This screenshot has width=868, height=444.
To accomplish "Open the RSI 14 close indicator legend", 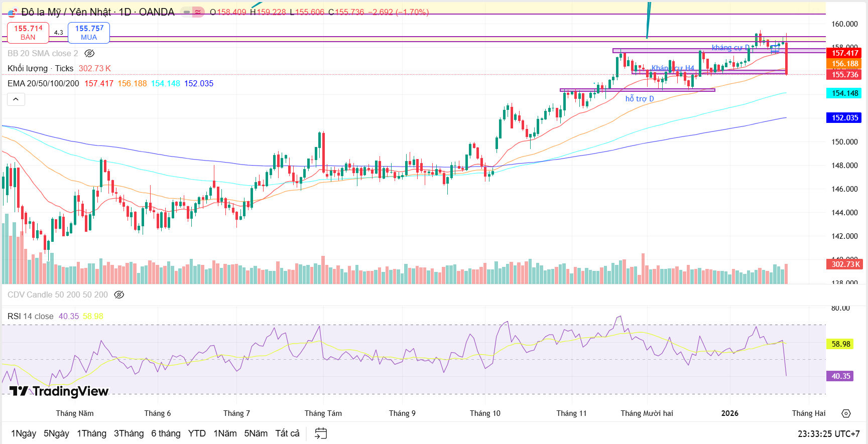I will pos(31,316).
